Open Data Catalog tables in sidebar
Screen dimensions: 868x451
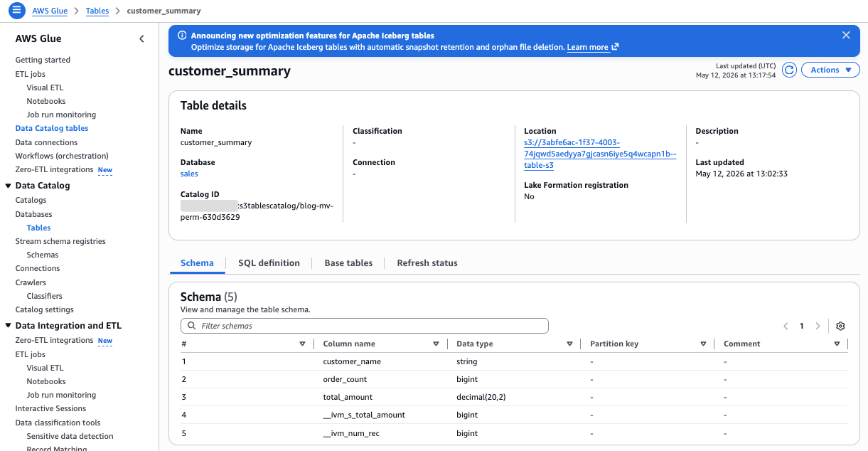[52, 128]
